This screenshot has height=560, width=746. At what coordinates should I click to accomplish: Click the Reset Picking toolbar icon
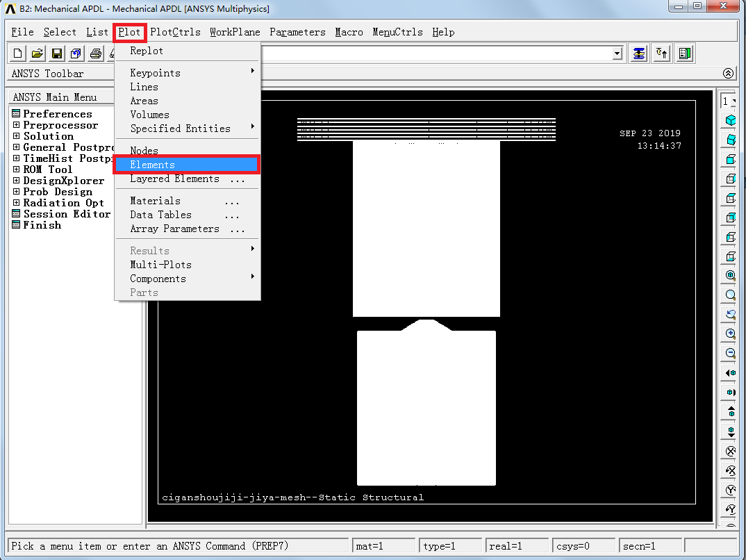coord(662,53)
